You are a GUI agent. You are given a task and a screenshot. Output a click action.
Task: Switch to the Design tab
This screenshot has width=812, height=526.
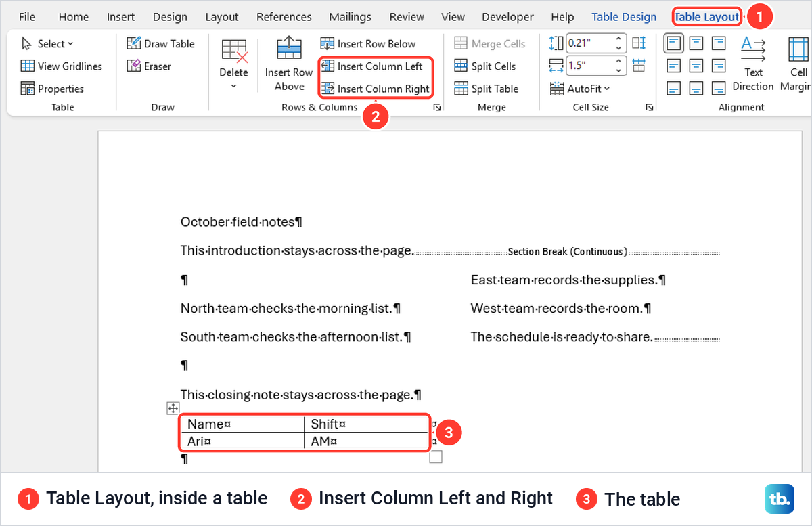click(171, 17)
